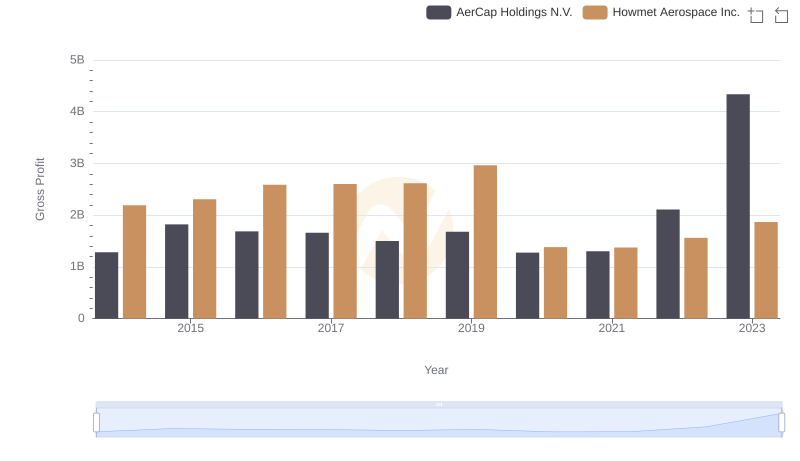This screenshot has height=461, width=800.
Task: Click the 4B y-axis label
Action: (x=77, y=111)
